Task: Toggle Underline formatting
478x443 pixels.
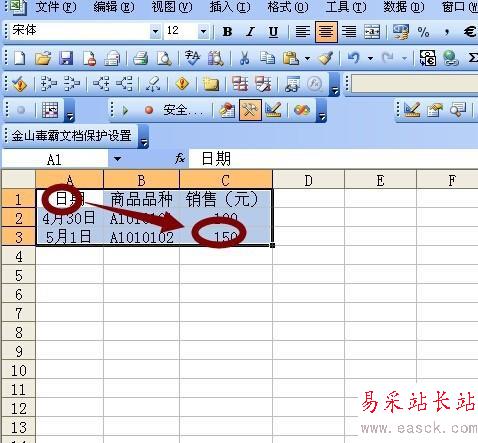Action: pyautogui.click(x=273, y=32)
